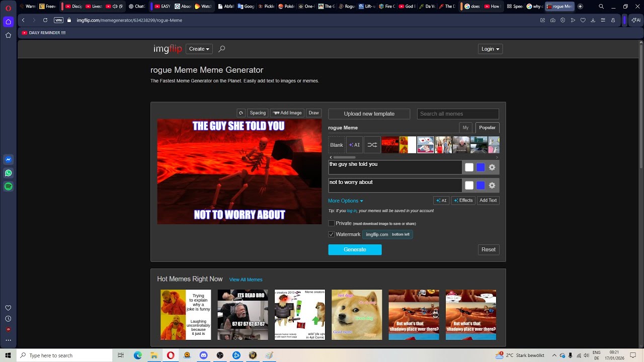
Task: Click the Reset button
Action: pos(489,249)
